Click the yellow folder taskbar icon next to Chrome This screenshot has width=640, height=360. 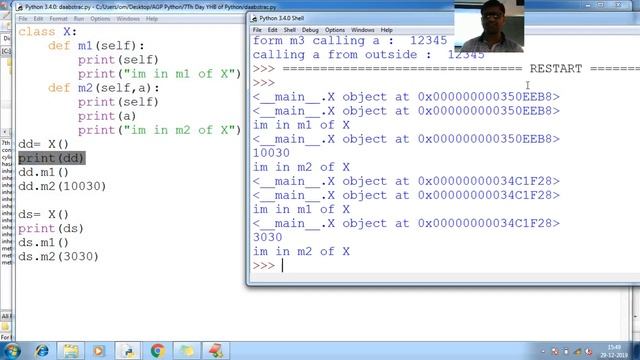[x=187, y=351]
